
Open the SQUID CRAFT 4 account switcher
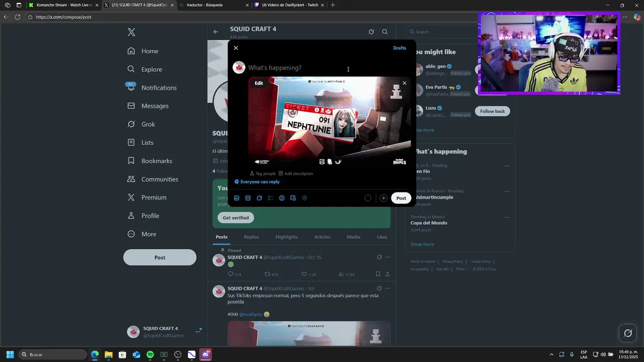[x=164, y=332]
